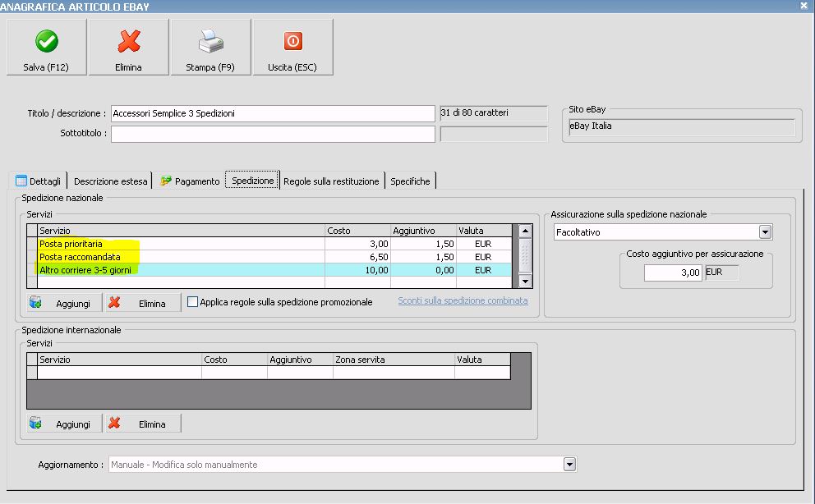Open Regole sulla restituzione tab
The height and width of the screenshot is (504, 815).
331,181
